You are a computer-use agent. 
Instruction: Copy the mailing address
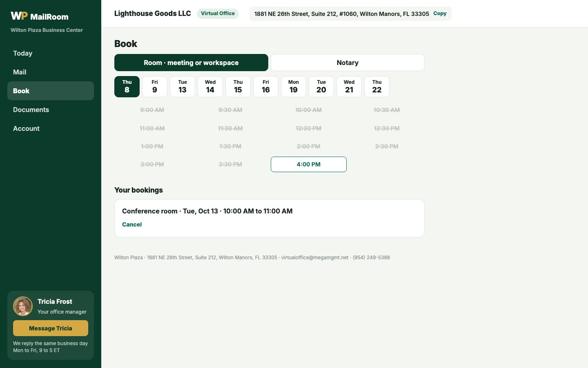click(440, 13)
